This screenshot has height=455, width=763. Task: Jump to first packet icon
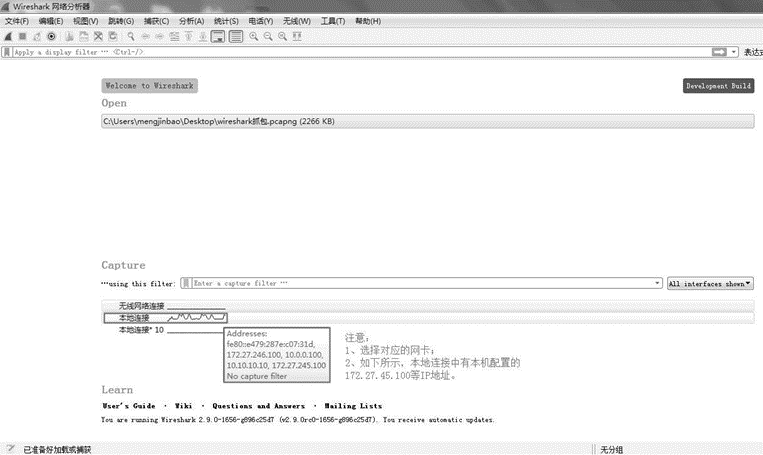[188, 36]
